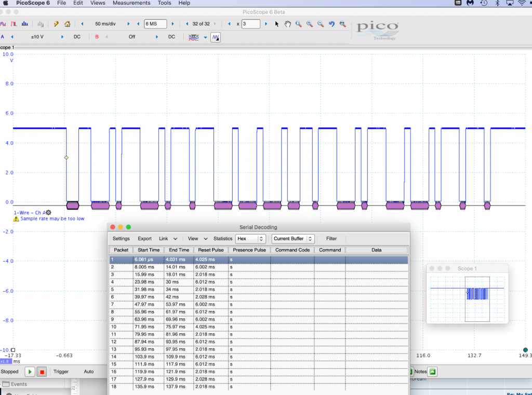The width and height of the screenshot is (532, 395).
Task: Click the zoom-in magnifier tool
Action: pos(310,24)
